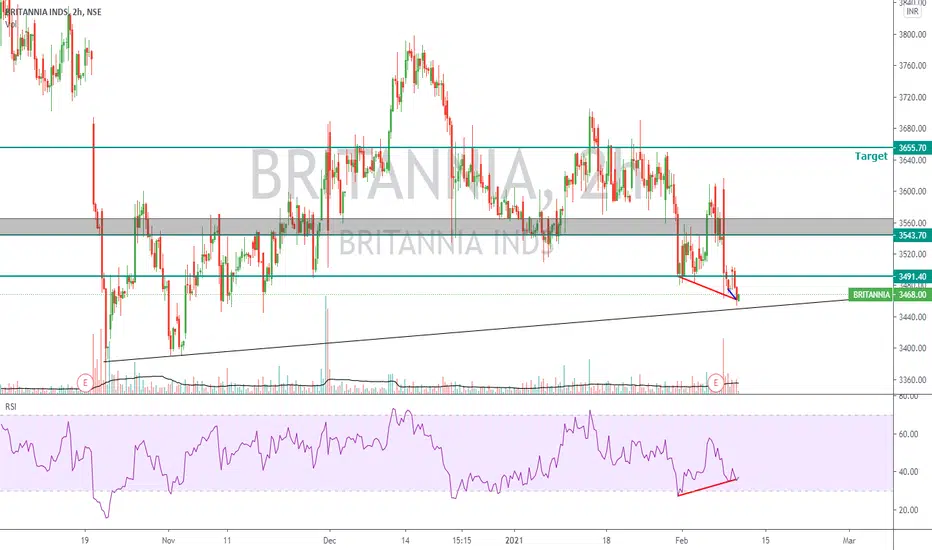Click the RSI 60.00 axis value

point(909,434)
